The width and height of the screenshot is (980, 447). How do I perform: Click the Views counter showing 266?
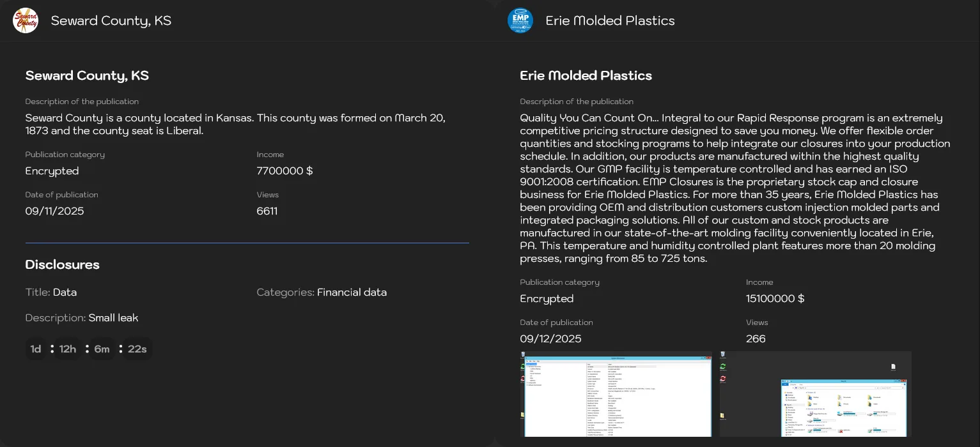[x=756, y=338]
